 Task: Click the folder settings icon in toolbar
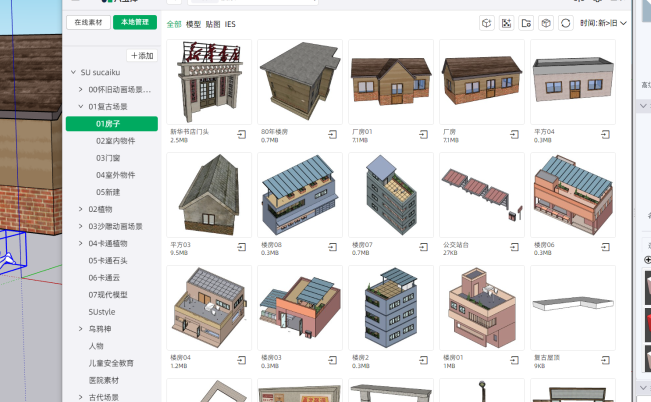(x=526, y=23)
